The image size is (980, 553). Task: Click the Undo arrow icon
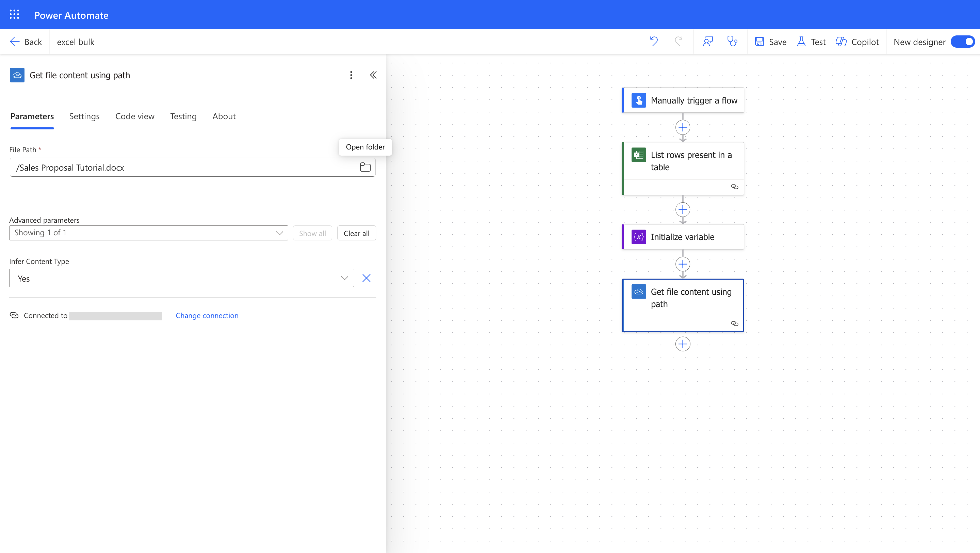pyautogui.click(x=654, y=42)
